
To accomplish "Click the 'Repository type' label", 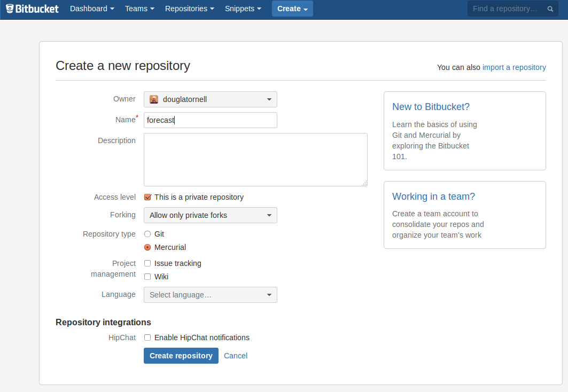I will [109, 234].
